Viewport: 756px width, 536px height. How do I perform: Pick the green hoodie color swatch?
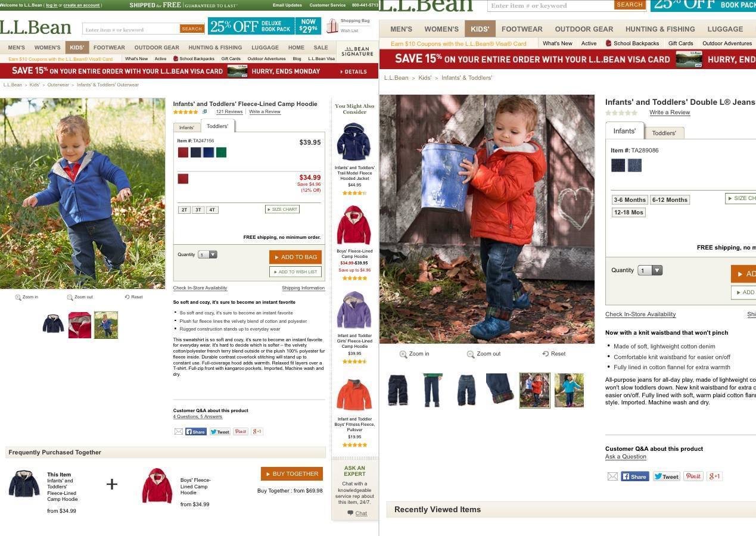[221, 152]
